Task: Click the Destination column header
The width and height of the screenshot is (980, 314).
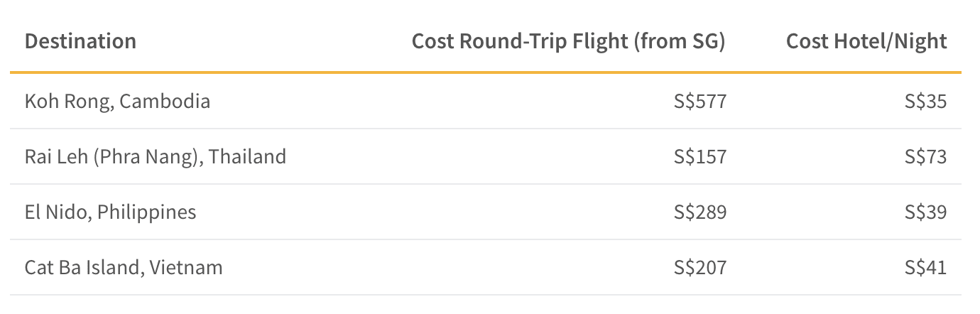Action: click(x=80, y=41)
